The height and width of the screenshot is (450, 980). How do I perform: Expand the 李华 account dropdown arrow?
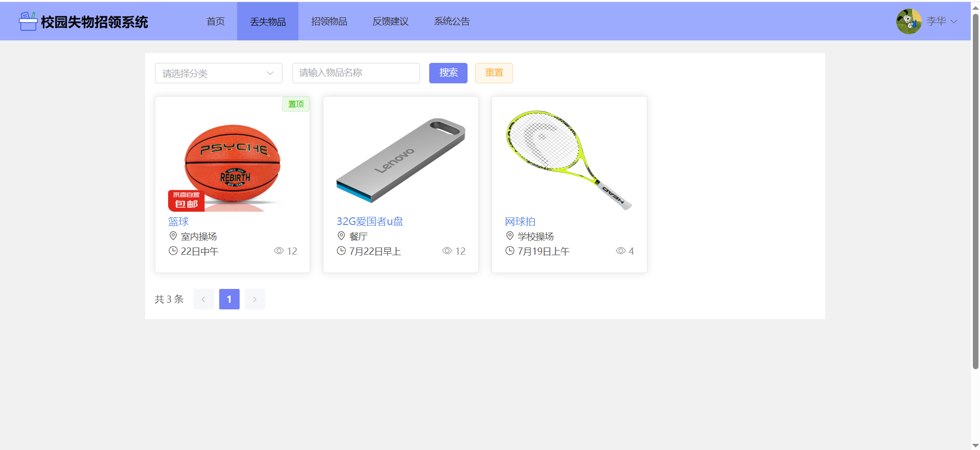[953, 21]
